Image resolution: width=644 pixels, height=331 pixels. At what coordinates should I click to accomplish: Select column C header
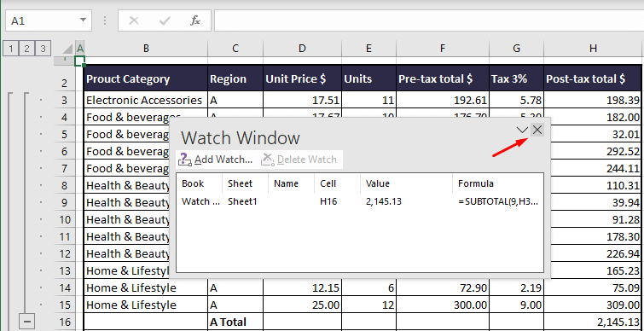(235, 49)
